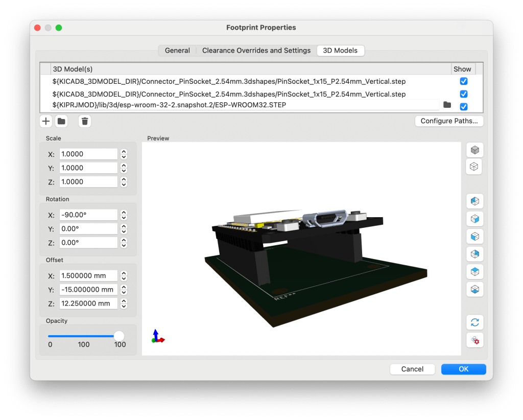Click the Rotation Z stepper arrows

[x=124, y=243]
